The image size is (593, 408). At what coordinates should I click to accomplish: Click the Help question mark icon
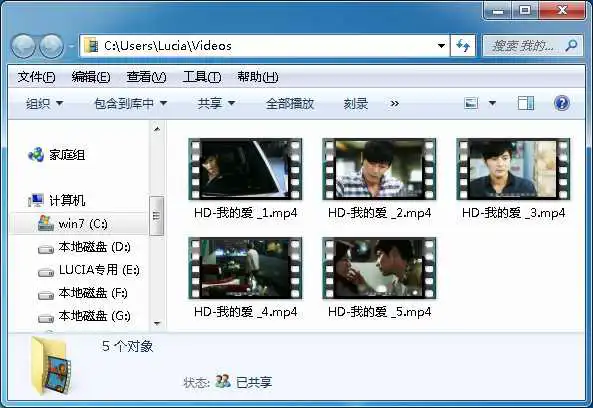[562, 103]
